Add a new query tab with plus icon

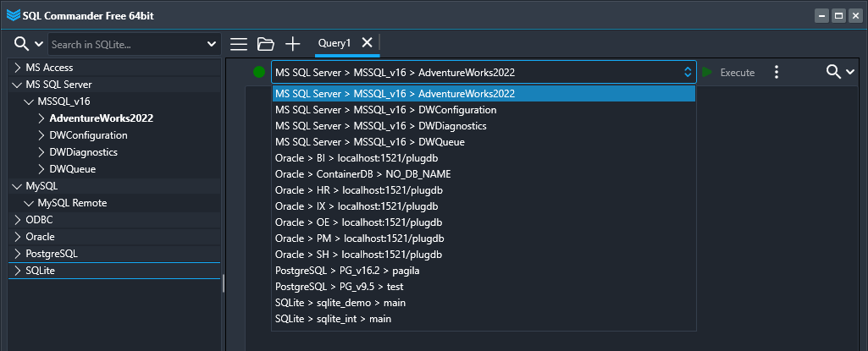(292, 44)
